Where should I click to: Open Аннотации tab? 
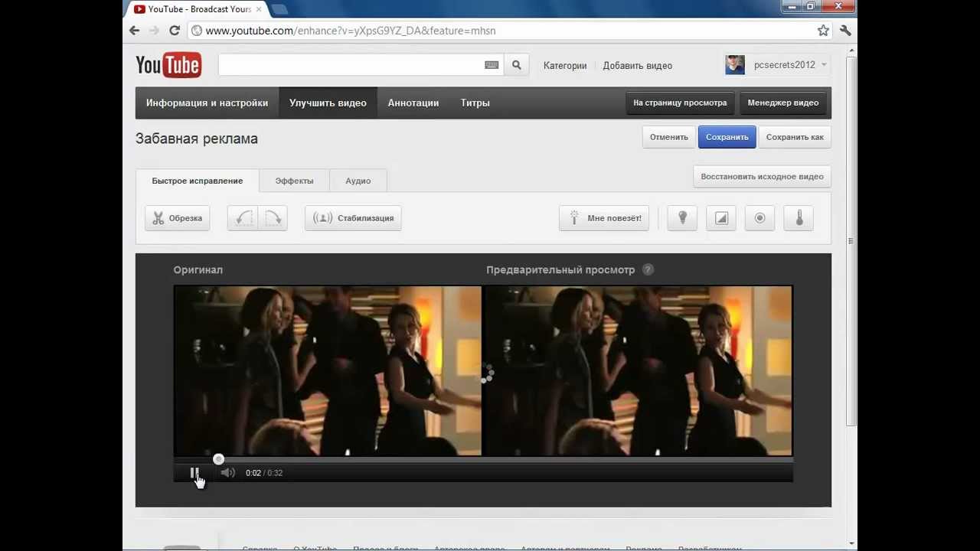[413, 103]
